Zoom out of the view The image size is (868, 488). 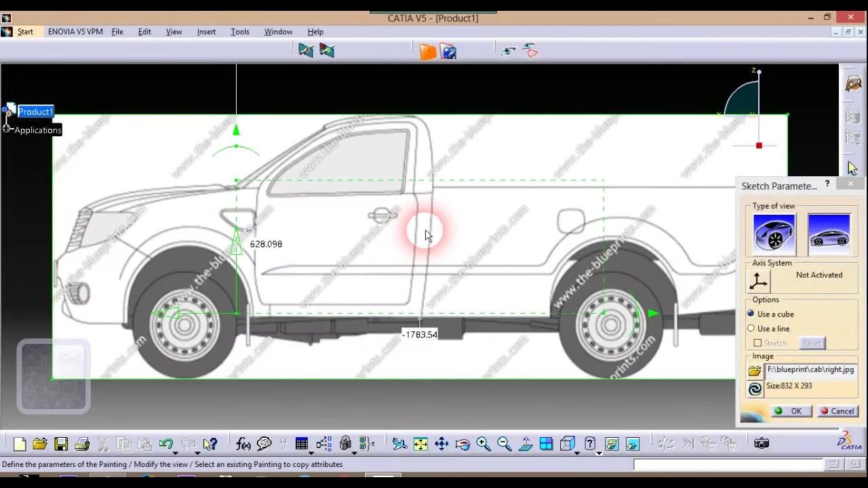coord(505,444)
